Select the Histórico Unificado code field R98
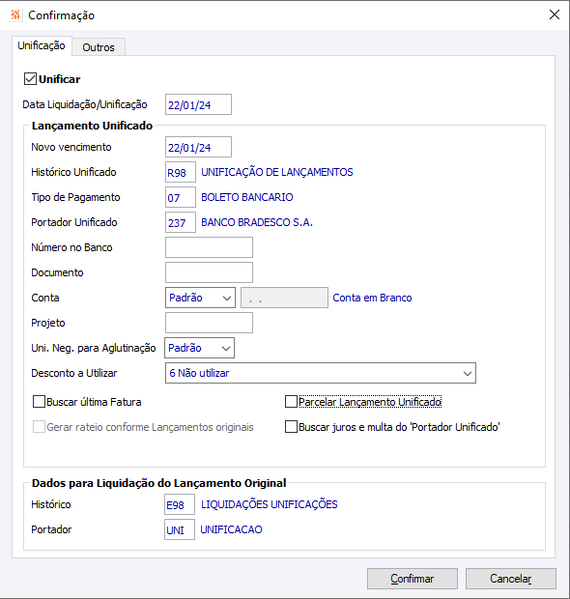Viewport: 570px width, 599px height. click(180, 172)
